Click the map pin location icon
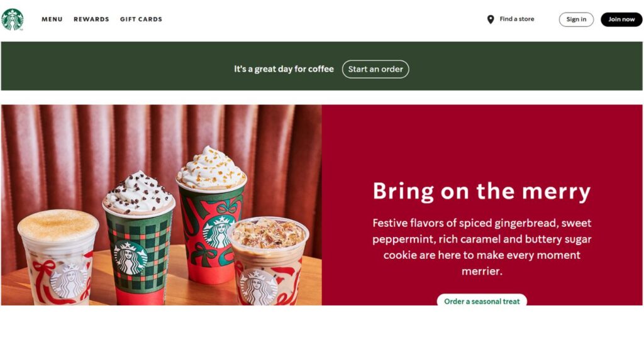The height and width of the screenshot is (362, 644). click(x=491, y=19)
